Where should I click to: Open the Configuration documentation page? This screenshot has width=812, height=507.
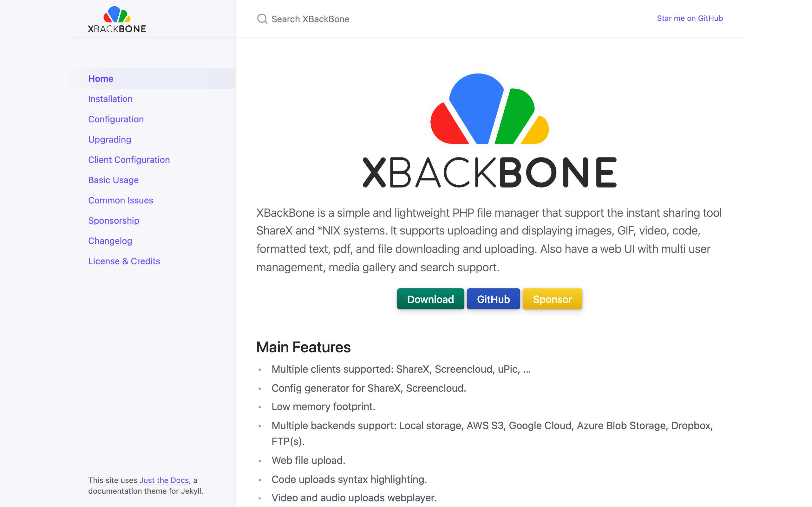116,119
